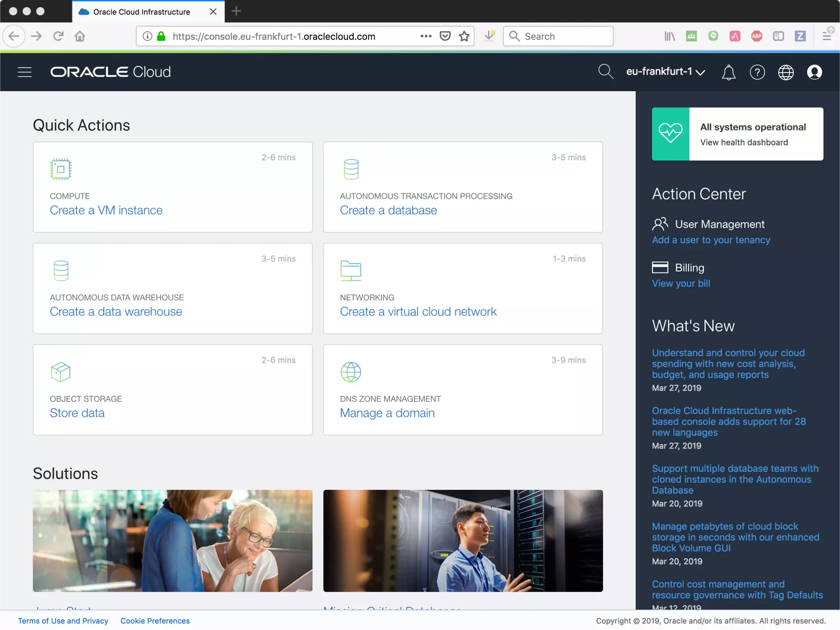Open the Oracle Cloud hamburger navigation menu

[x=25, y=72]
